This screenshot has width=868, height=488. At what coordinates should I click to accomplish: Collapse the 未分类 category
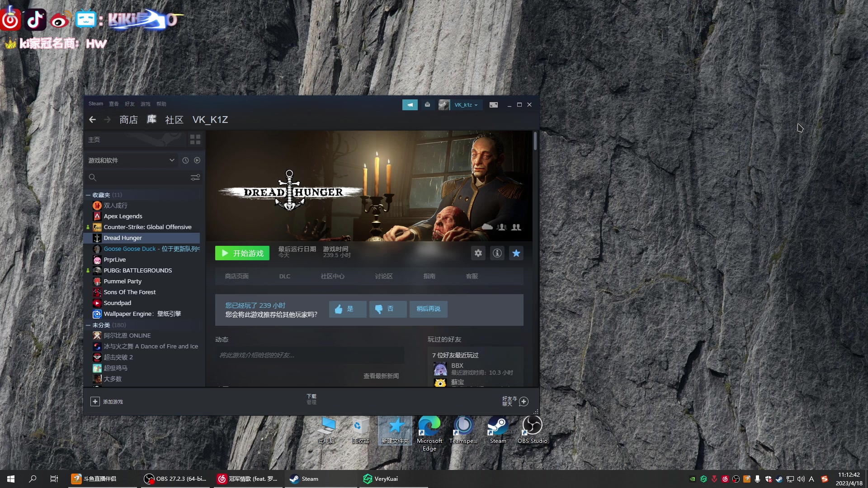88,325
